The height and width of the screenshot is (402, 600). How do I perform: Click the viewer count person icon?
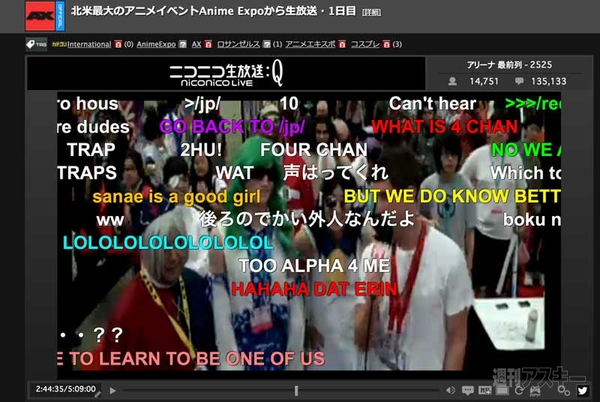pyautogui.click(x=452, y=81)
